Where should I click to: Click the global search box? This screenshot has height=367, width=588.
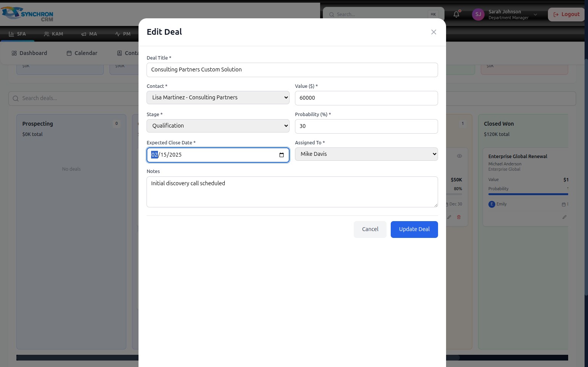point(383,15)
